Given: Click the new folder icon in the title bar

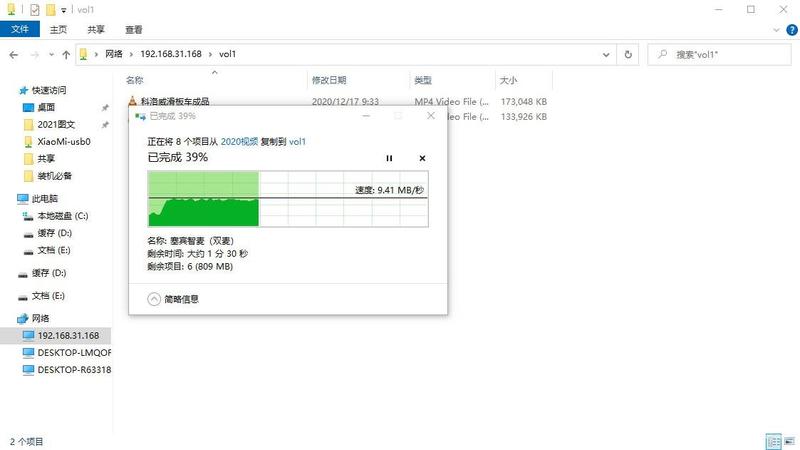Looking at the screenshot, I should (x=51, y=10).
